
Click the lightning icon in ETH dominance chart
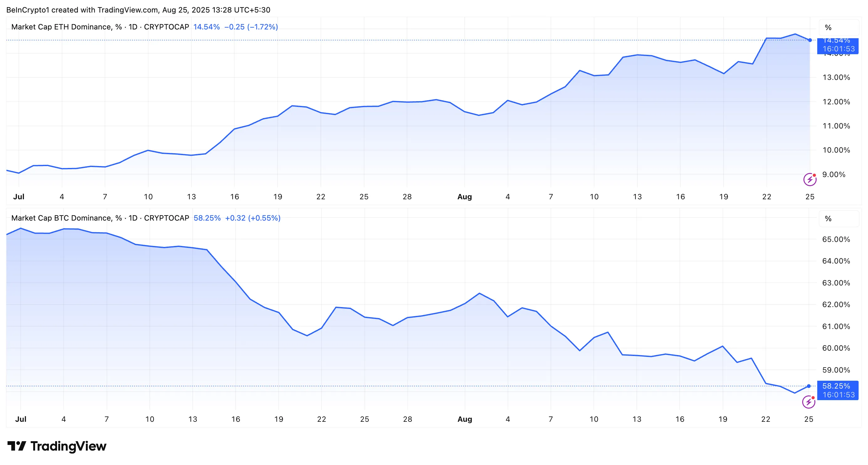[809, 180]
